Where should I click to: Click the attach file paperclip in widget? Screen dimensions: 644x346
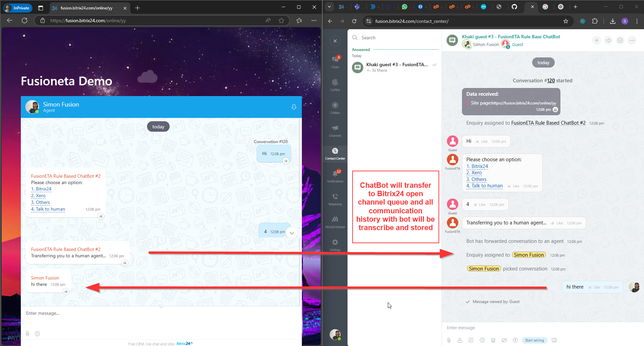[x=28, y=334]
